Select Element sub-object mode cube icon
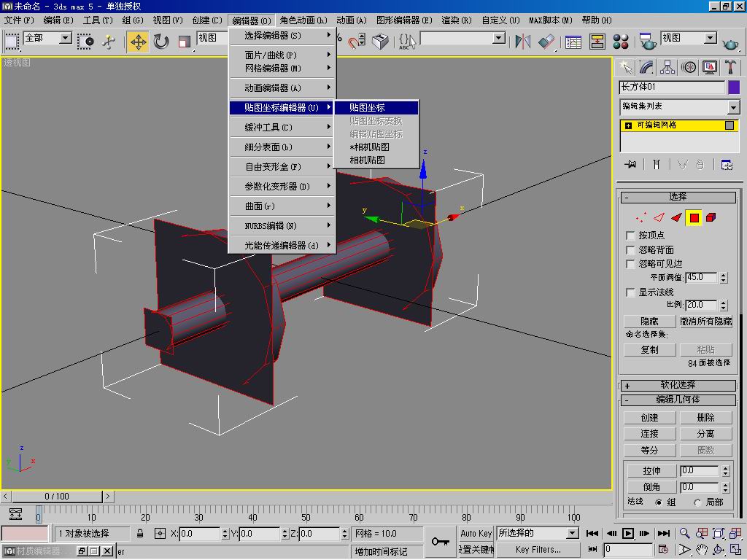 711,217
